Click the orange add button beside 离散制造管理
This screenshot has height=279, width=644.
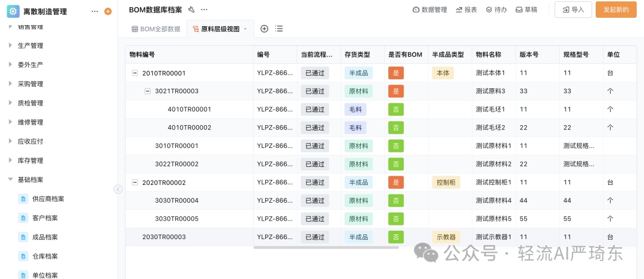click(x=108, y=11)
